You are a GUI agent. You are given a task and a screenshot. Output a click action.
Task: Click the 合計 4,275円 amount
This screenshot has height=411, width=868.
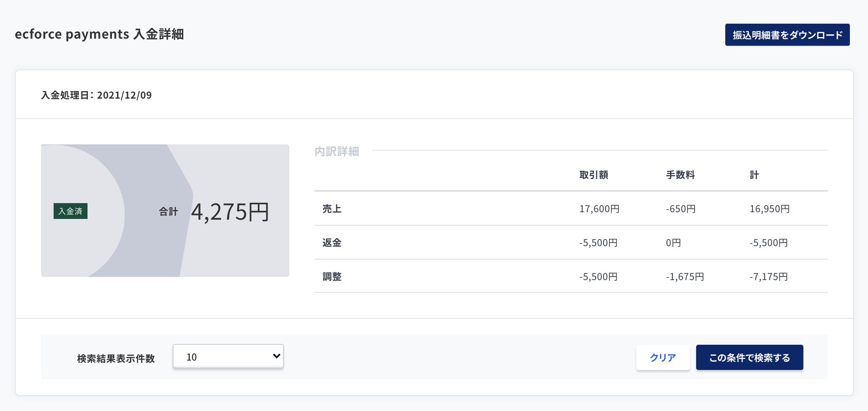(230, 212)
